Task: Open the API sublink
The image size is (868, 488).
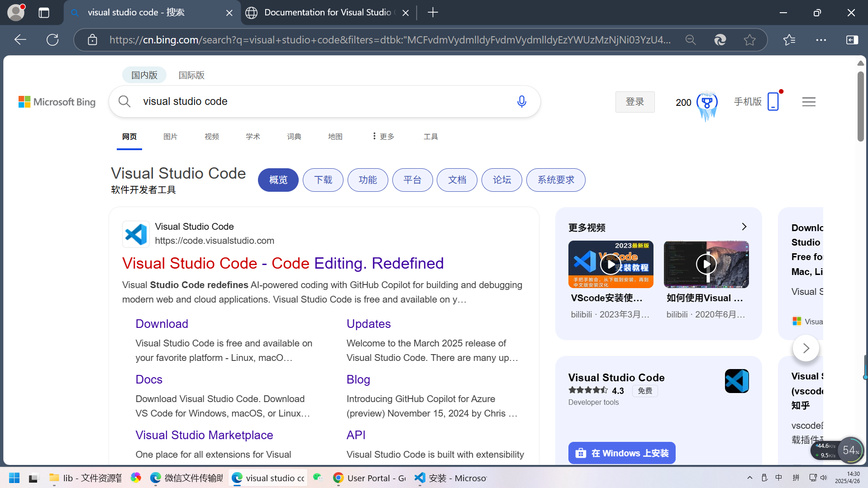Action: [x=356, y=435]
